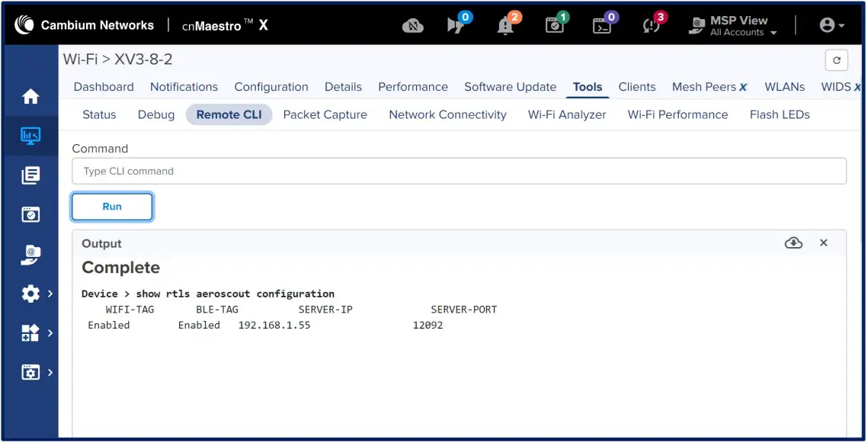Open the Home icon in sidebar
868x443 pixels.
click(30, 96)
